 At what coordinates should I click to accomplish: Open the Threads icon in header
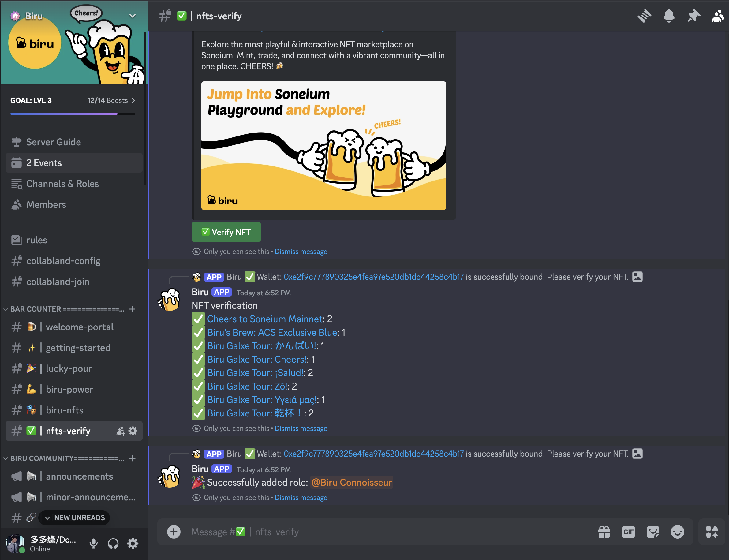[644, 16]
